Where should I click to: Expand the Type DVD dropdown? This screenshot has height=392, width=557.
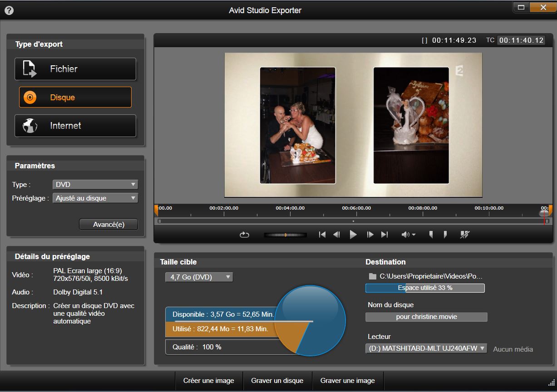point(95,185)
